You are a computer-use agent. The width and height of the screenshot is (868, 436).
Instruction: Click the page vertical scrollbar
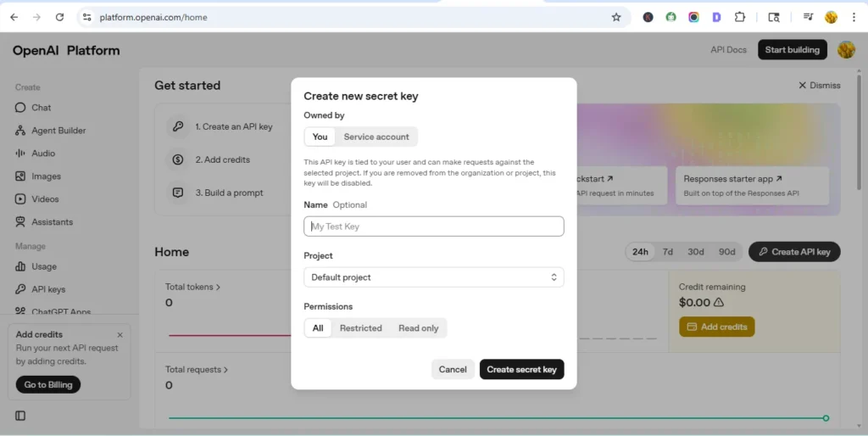pos(860,133)
